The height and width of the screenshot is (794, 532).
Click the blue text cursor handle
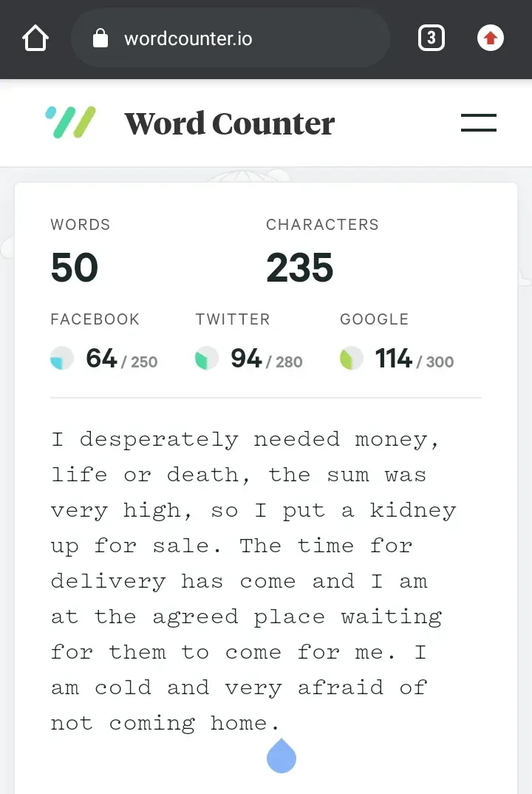coord(282,756)
